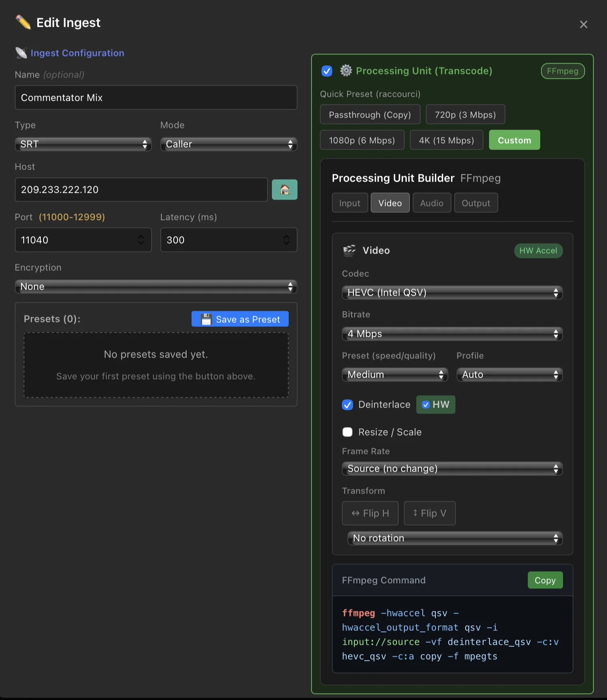Select the Passthrough (Copy) quick preset
The width and height of the screenshot is (607, 700).
click(370, 115)
